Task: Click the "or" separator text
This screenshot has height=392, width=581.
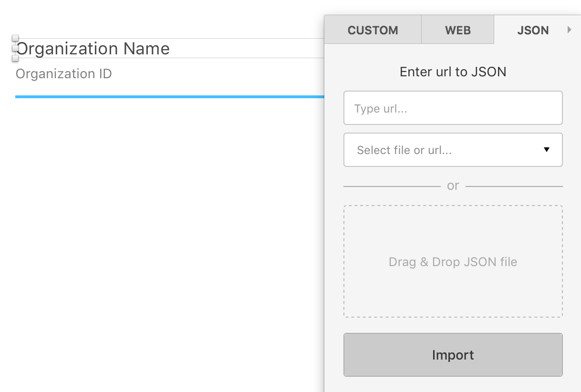Action: [x=453, y=186]
